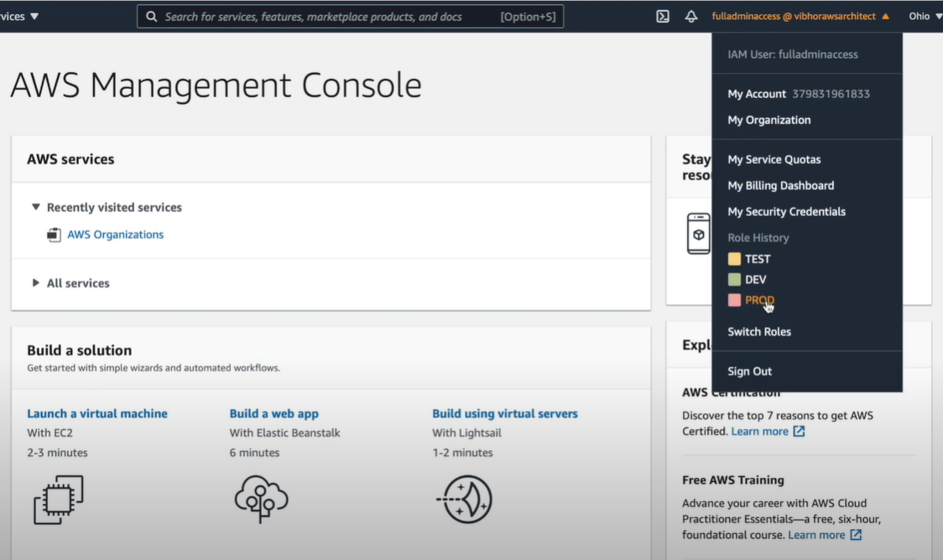Click Launch a virtual machine
Image resolution: width=943 pixels, height=560 pixels.
coord(97,413)
